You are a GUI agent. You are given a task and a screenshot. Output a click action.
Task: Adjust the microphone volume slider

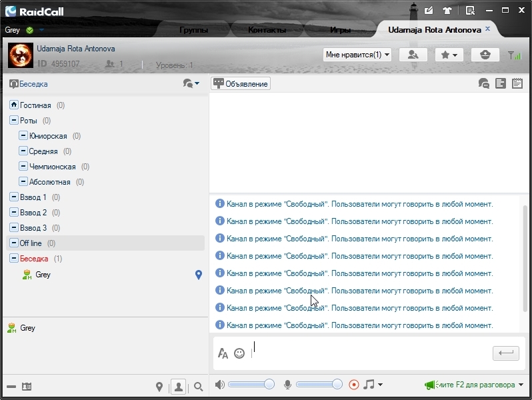[x=319, y=384]
